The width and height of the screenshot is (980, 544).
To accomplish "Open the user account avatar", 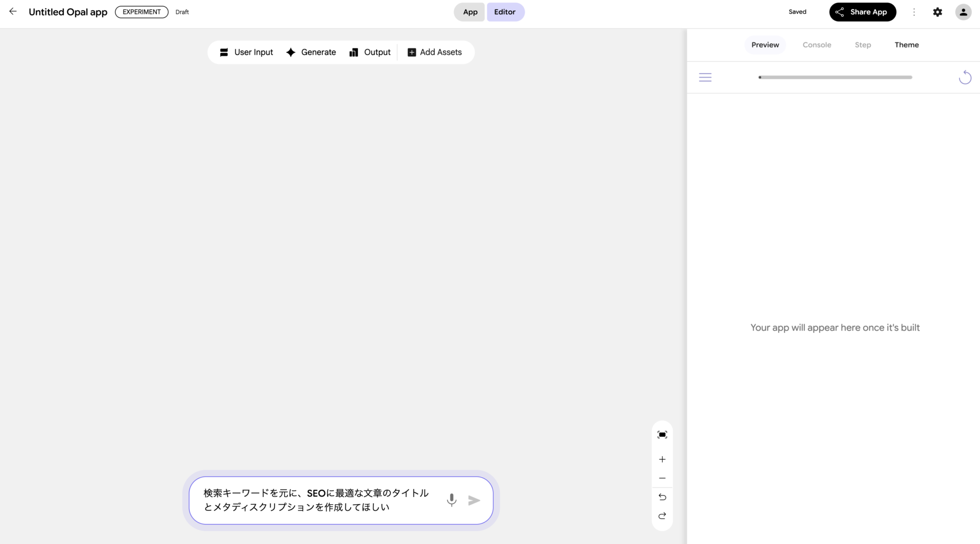I will click(x=963, y=12).
